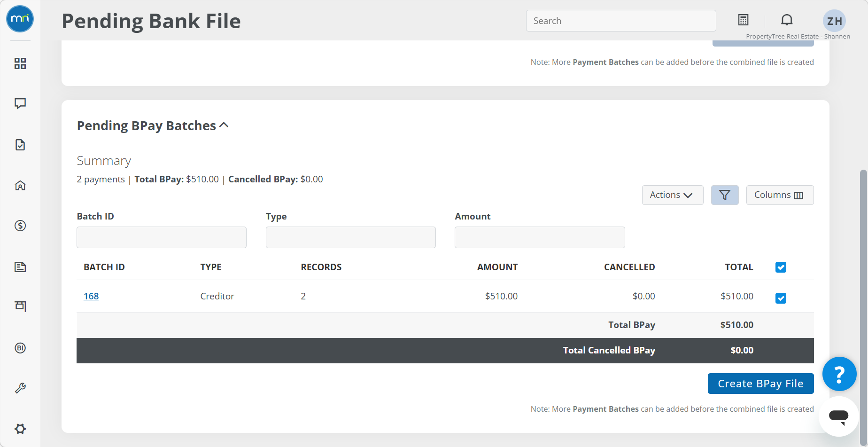
Task: Sort by the TYPE column header
Action: coord(211,267)
